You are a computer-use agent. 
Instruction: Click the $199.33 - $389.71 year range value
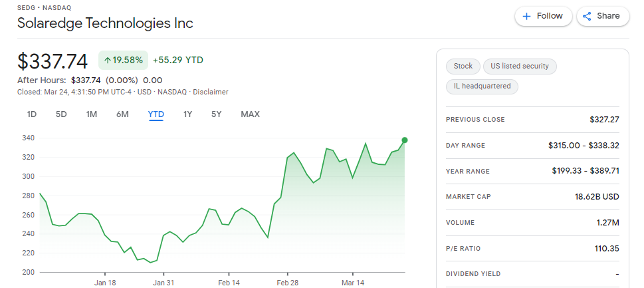pos(586,171)
